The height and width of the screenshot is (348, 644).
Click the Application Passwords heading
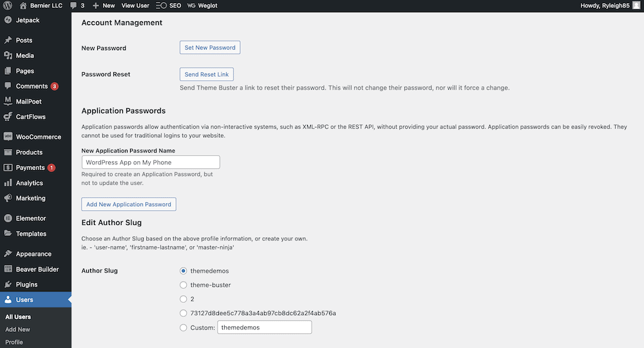[123, 111]
